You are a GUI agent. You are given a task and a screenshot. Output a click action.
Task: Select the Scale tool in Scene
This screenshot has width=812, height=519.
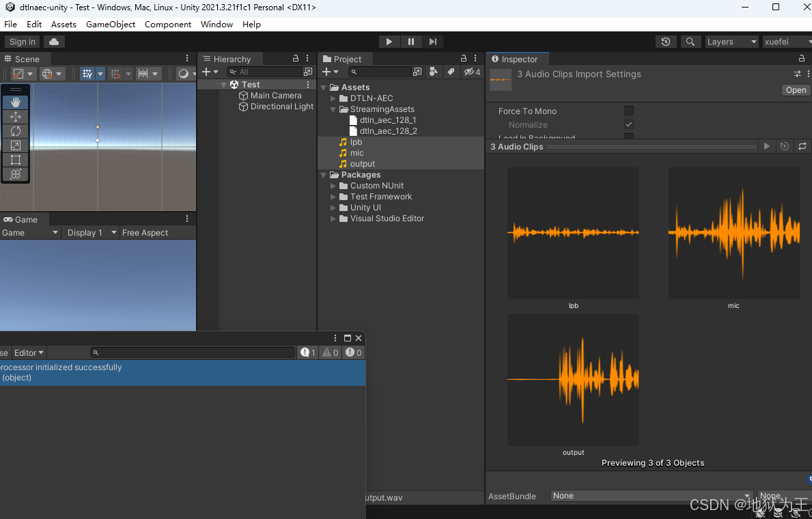(16, 145)
